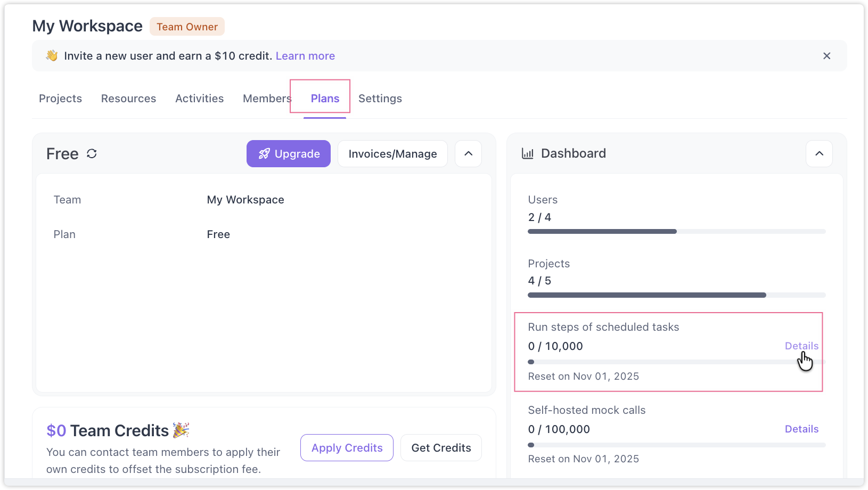Image resolution: width=868 pixels, height=490 pixels.
Task: Click the refresh icon next to Free
Action: point(92,154)
